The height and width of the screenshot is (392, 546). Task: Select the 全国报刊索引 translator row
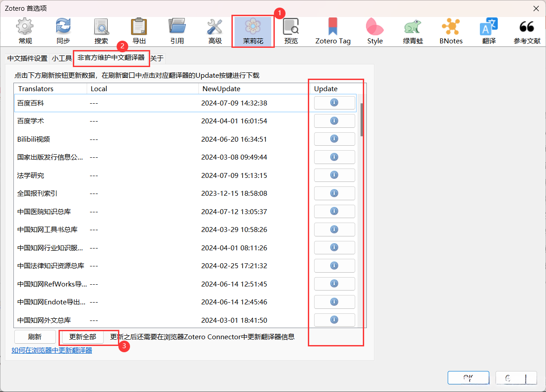click(x=185, y=193)
